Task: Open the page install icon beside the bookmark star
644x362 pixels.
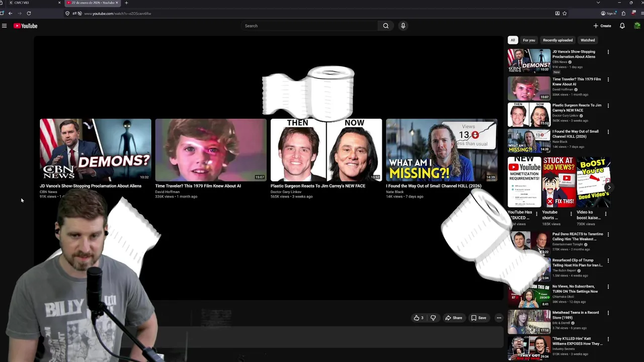Action: point(557,14)
